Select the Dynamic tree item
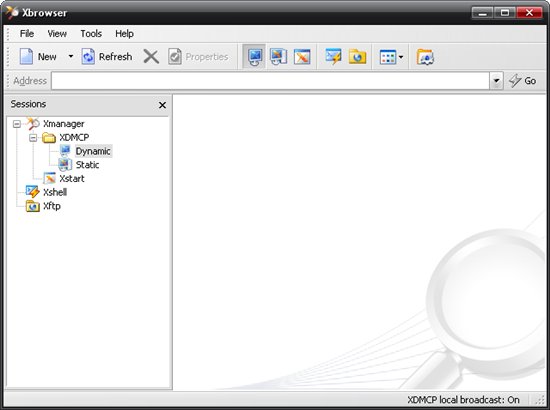The width and height of the screenshot is (550, 410). click(x=93, y=151)
